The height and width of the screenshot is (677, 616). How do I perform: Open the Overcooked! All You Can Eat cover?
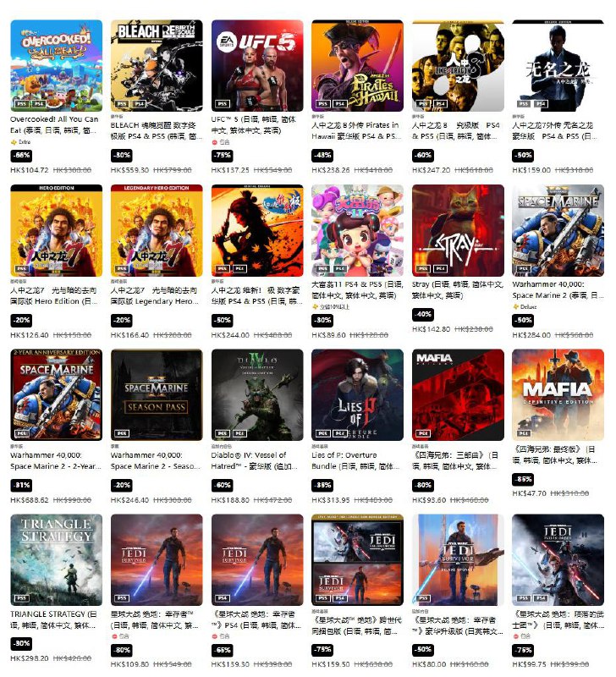[57, 66]
